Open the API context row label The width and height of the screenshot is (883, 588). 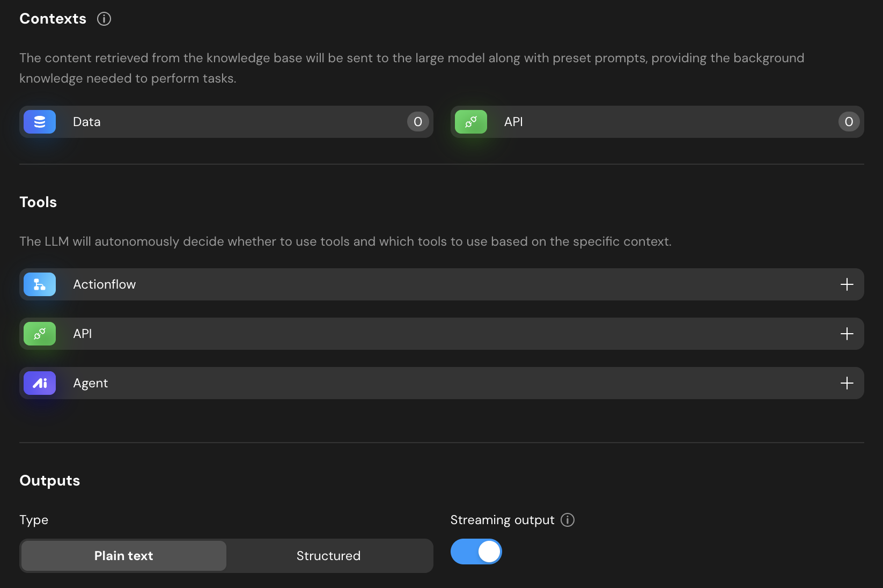click(x=513, y=122)
